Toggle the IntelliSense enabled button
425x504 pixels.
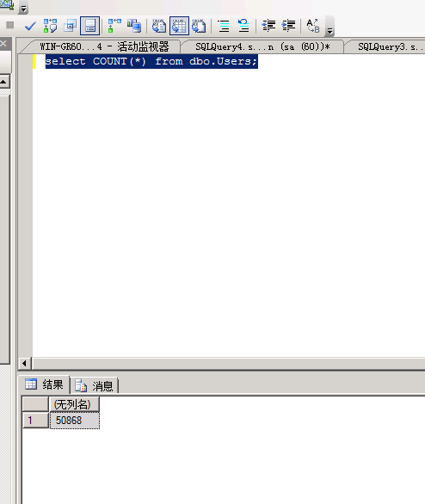(89, 26)
